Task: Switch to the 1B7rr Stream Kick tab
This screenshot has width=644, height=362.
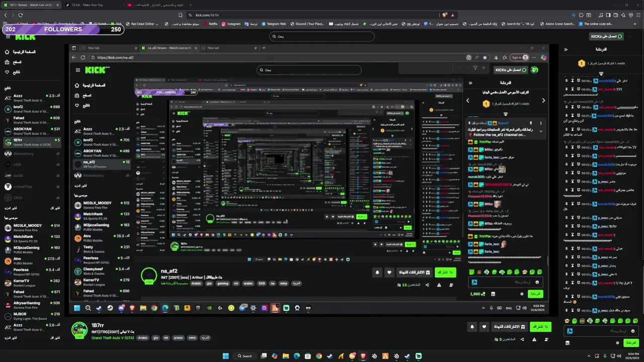Action: (31, 5)
